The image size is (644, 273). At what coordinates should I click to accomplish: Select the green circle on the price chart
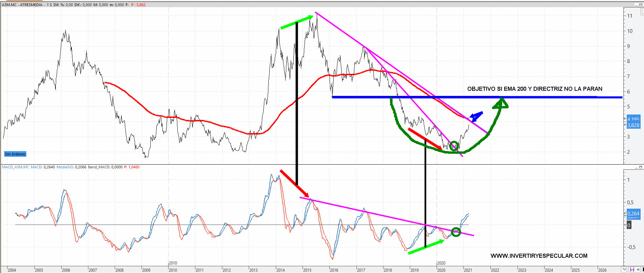click(454, 147)
